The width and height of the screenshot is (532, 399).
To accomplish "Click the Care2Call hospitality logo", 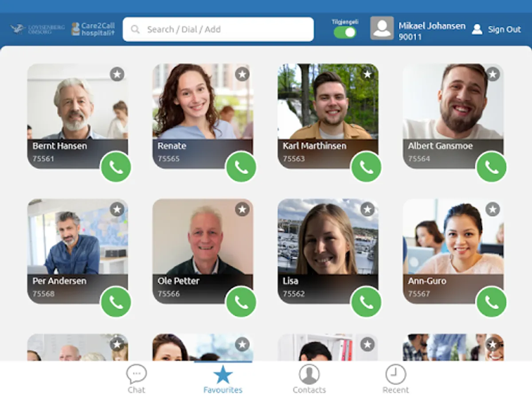I will pos(93,29).
